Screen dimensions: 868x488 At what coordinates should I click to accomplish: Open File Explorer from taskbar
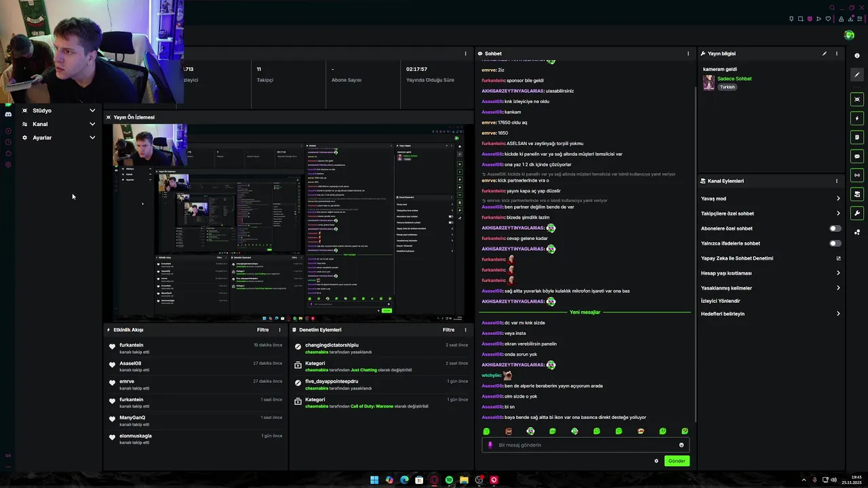(464, 480)
